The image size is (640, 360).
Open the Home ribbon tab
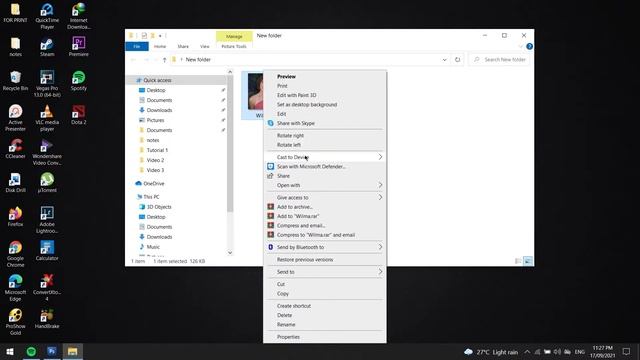160,47
